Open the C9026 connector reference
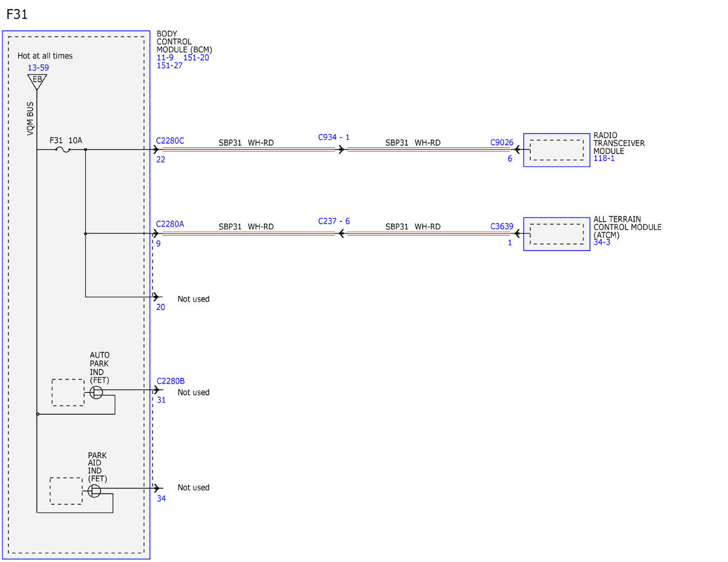Viewport: 728px width, 562px height. tap(502, 143)
